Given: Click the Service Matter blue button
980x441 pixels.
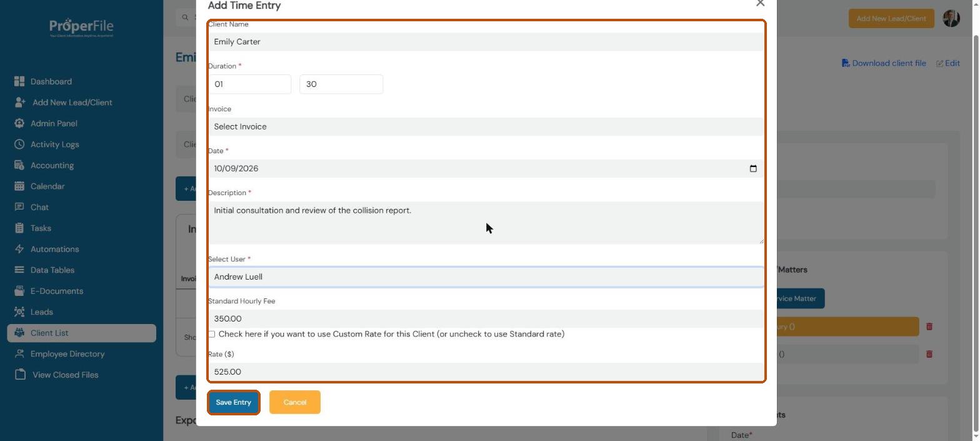Looking at the screenshot, I should click(x=800, y=298).
